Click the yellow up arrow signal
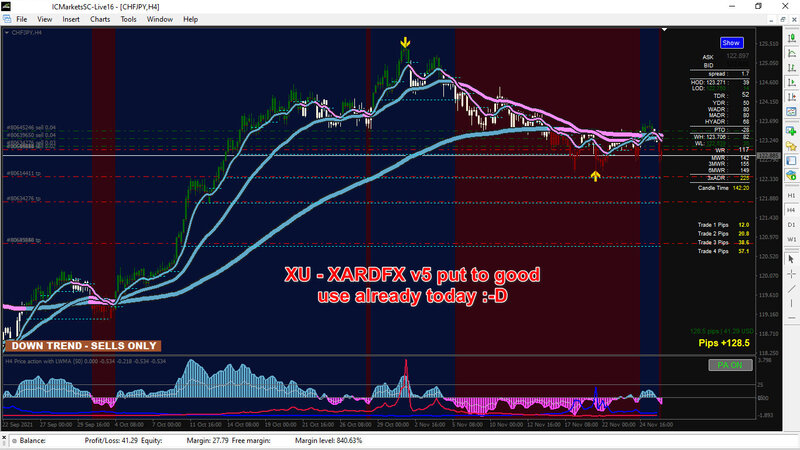The height and width of the screenshot is (450, 800). (595, 176)
